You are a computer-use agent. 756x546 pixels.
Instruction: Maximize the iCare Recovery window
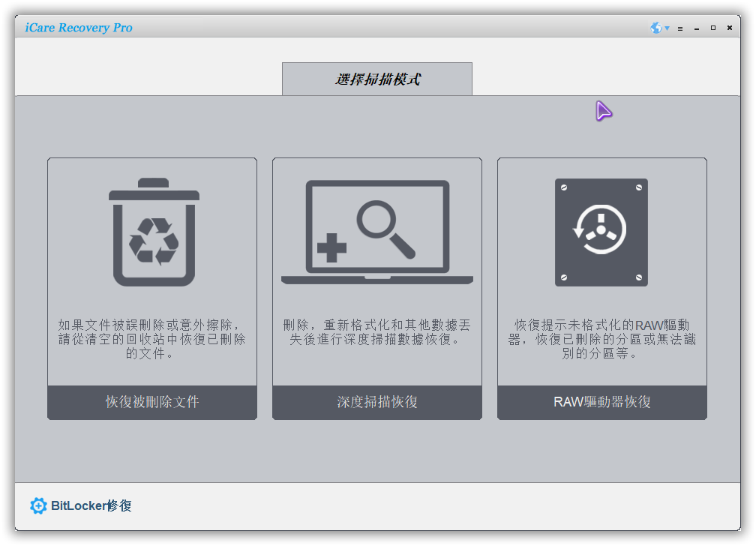(713, 28)
